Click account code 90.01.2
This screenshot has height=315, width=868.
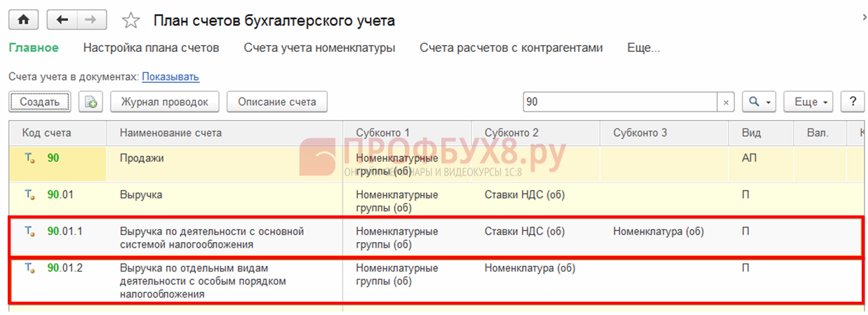tap(65, 267)
